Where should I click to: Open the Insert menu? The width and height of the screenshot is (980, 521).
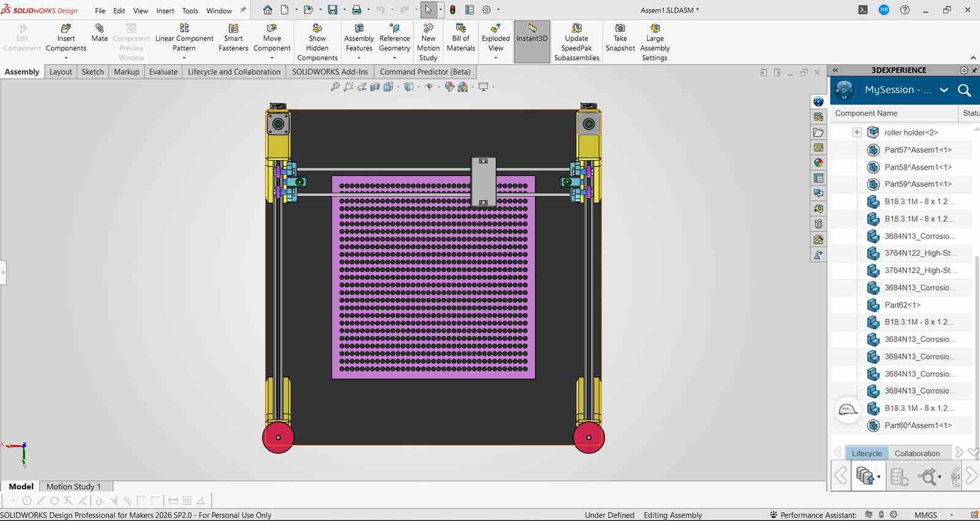point(165,10)
